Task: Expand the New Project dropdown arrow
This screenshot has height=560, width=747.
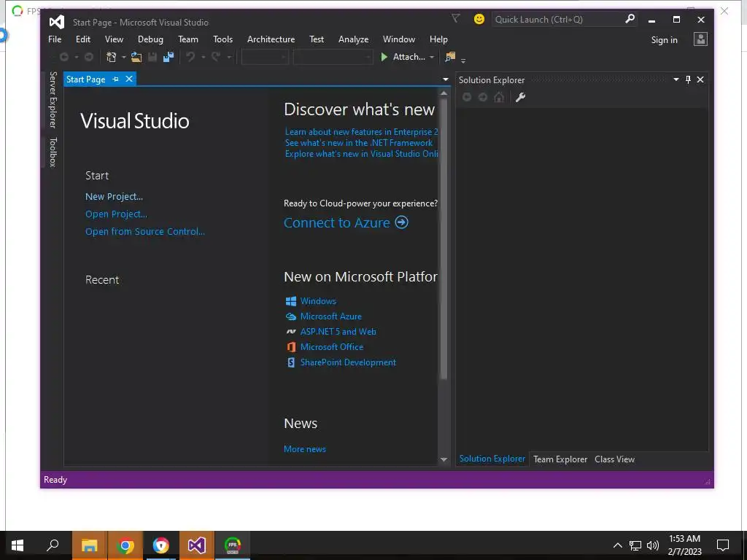Action: point(123,57)
